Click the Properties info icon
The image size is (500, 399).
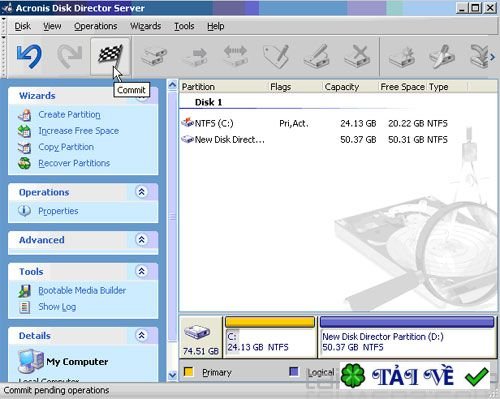coord(24,211)
